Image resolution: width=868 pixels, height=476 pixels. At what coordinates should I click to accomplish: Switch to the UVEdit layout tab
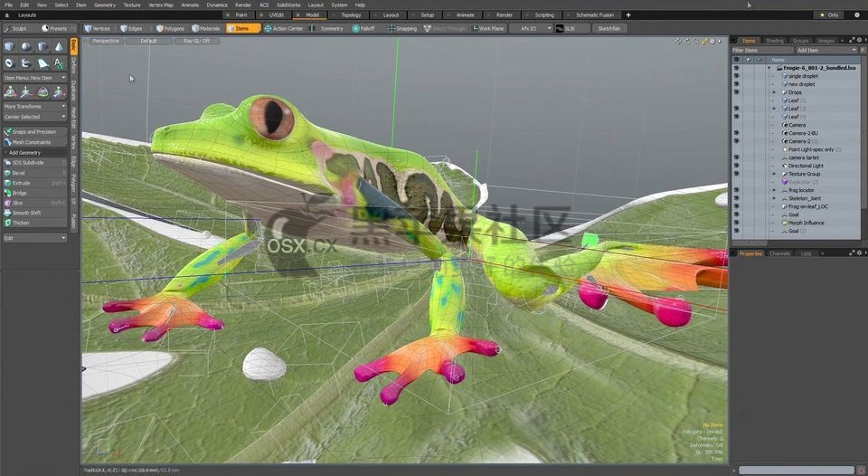tap(272, 15)
